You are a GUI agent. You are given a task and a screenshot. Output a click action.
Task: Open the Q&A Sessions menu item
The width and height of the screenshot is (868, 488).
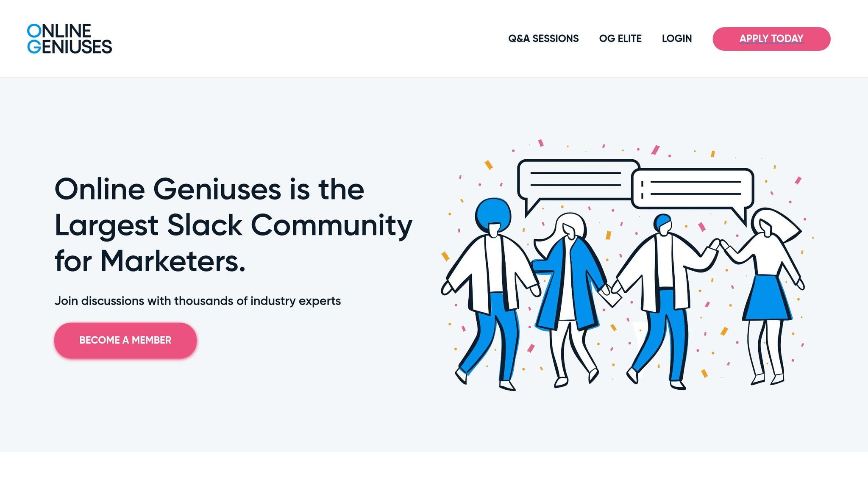(543, 39)
